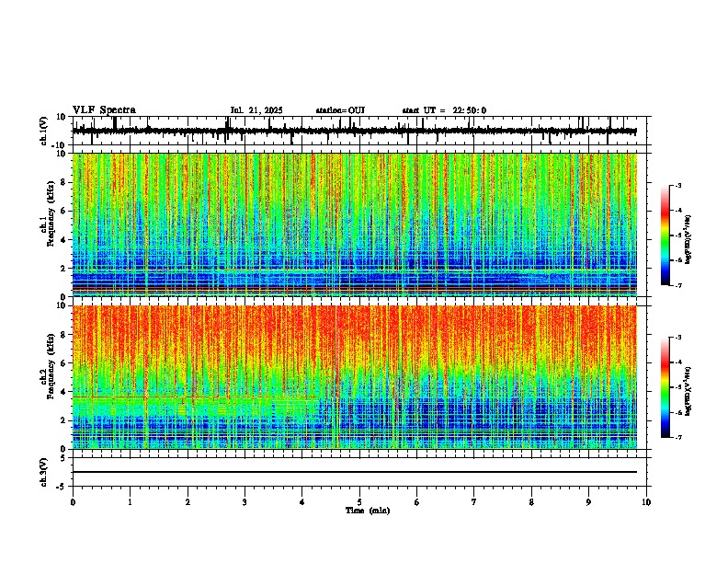Click the ch.1 spectrogram color bar
728x563 pixels.
(665, 236)
